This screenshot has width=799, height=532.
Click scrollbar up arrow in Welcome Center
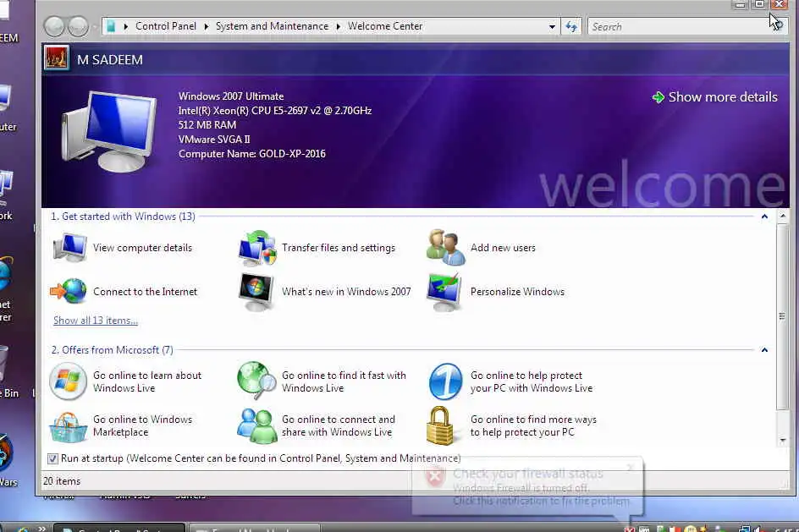point(783,217)
